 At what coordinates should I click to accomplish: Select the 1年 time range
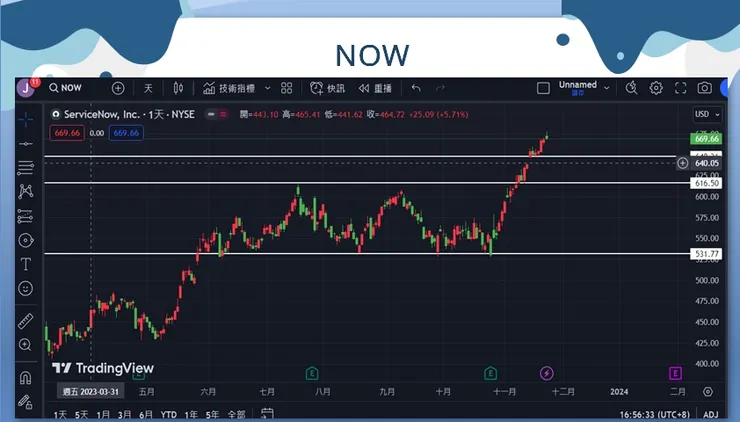191,414
